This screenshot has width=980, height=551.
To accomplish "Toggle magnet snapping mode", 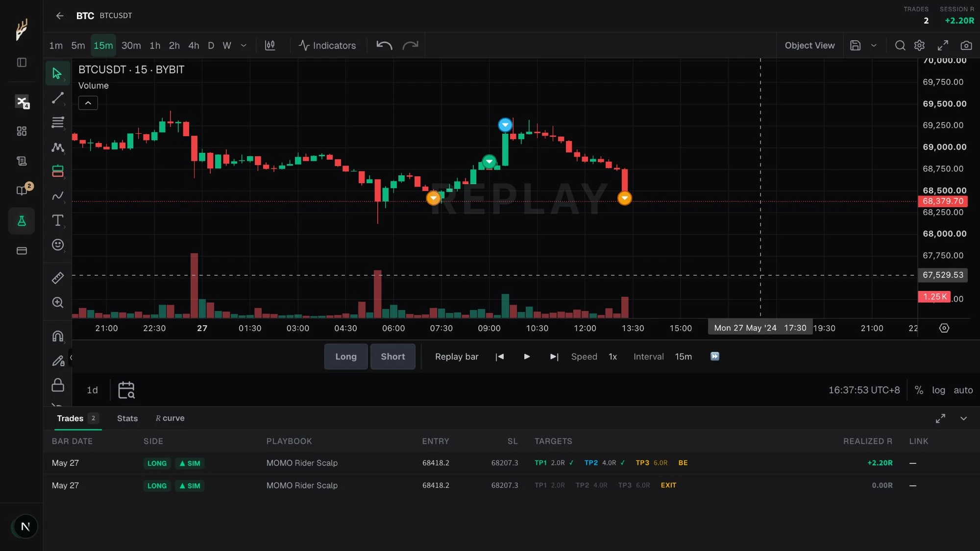I will (x=57, y=336).
